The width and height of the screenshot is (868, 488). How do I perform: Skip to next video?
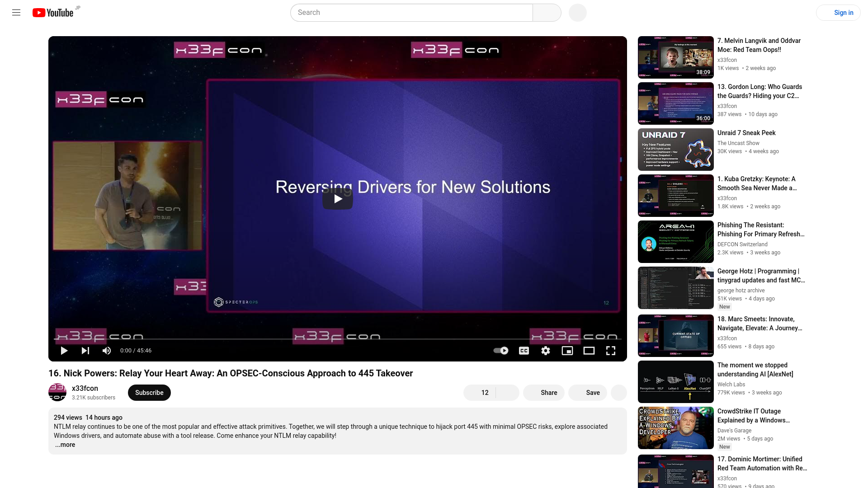coord(85,351)
